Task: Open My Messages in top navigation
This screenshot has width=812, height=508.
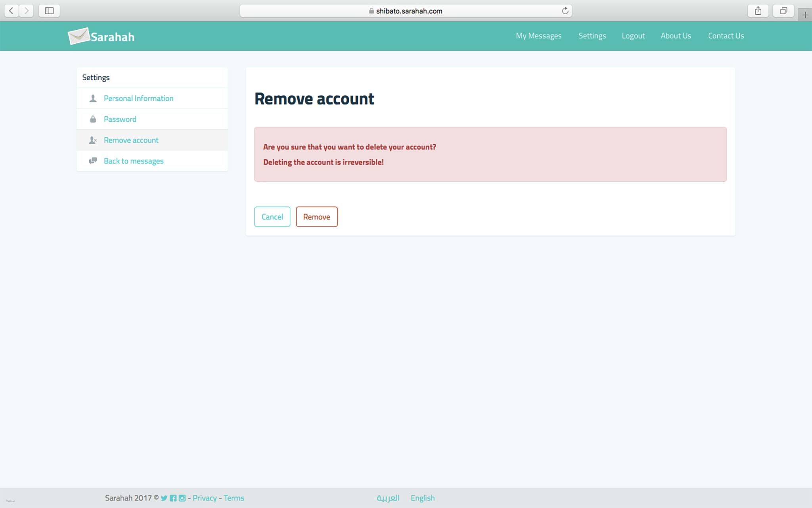Action: click(x=538, y=36)
